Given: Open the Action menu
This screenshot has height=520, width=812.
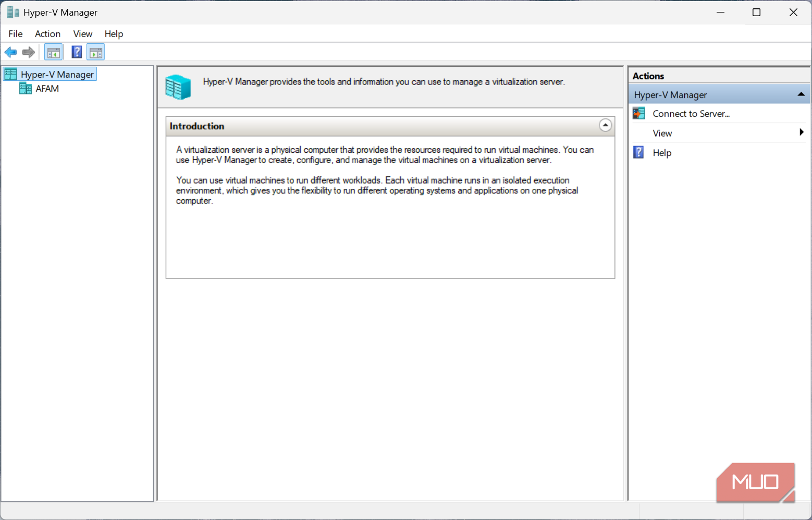Looking at the screenshot, I should [x=47, y=34].
